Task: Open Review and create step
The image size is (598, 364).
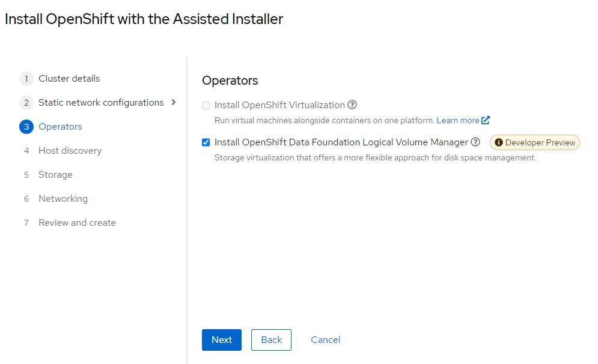Action: pyautogui.click(x=77, y=223)
